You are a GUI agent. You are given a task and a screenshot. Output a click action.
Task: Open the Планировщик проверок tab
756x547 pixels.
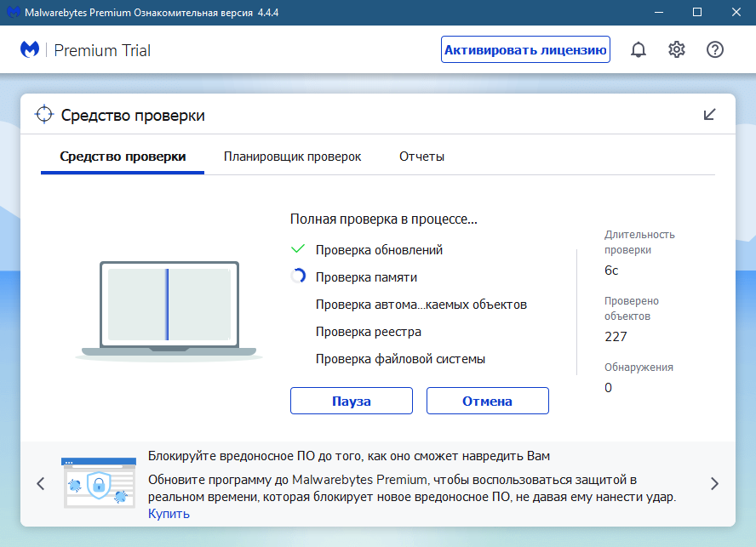[292, 157]
